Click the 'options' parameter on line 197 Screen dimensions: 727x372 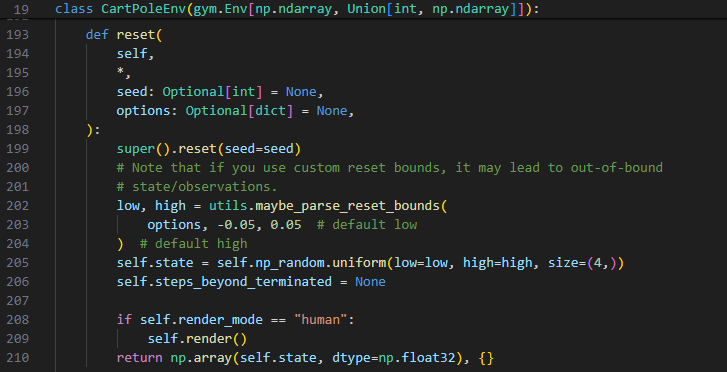point(143,111)
